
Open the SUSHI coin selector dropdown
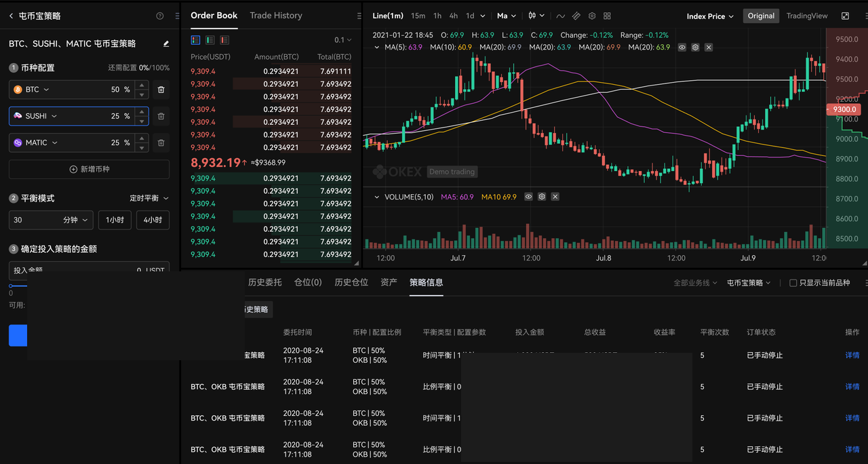[x=35, y=116]
